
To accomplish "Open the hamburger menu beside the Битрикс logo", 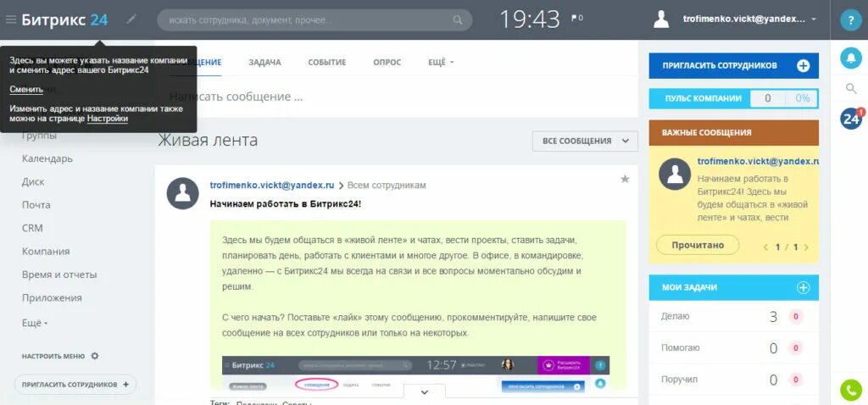I will pos(10,19).
